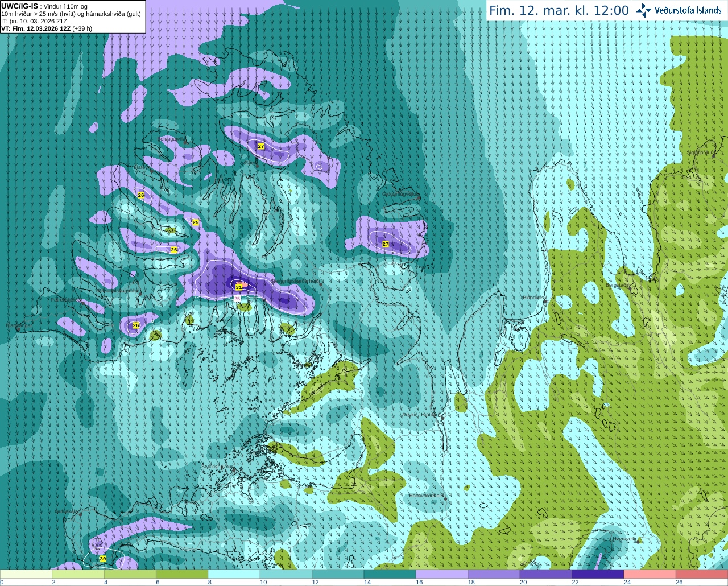Click the legend scale number 22
728x586 pixels.
(x=575, y=582)
